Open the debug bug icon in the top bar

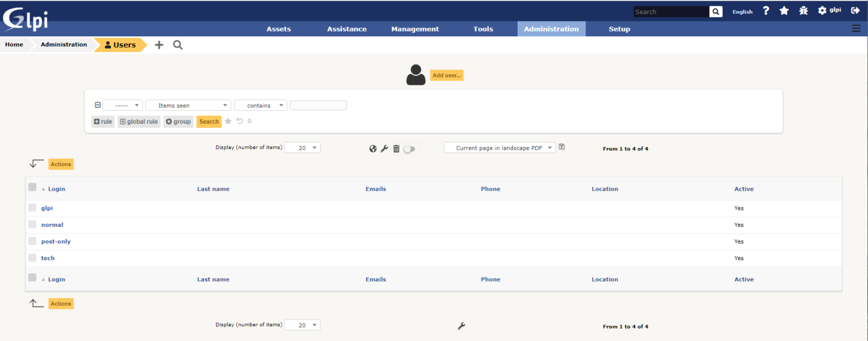pos(803,10)
